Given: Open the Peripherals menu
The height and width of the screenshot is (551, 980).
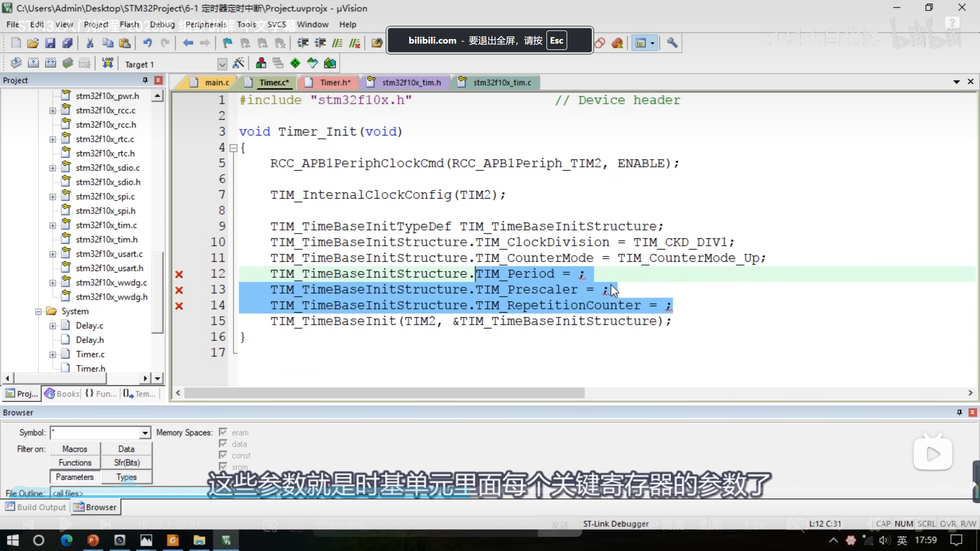Looking at the screenshot, I should pyautogui.click(x=206, y=24).
